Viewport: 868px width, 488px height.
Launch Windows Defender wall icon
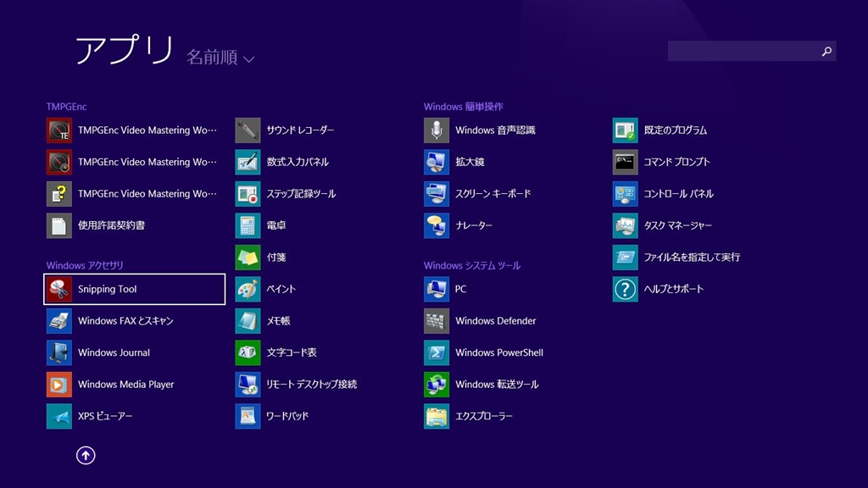point(437,321)
